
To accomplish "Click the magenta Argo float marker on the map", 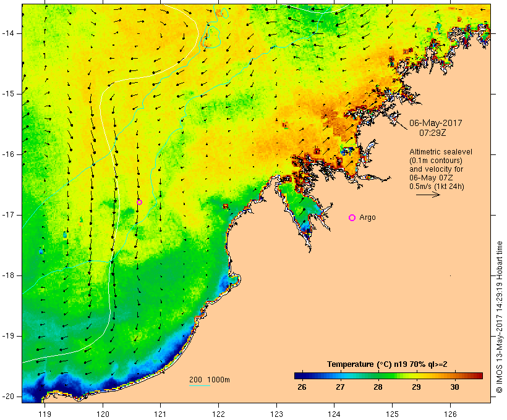I will 139,202.
